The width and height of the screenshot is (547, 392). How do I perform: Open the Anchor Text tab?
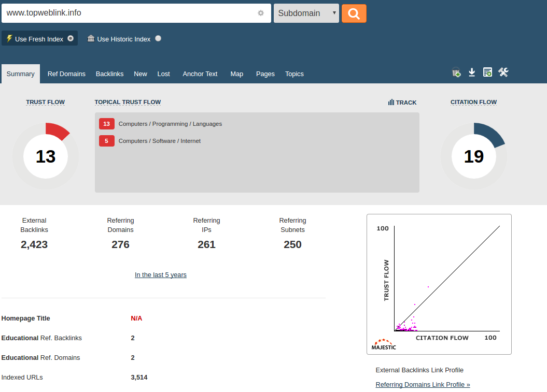click(200, 74)
